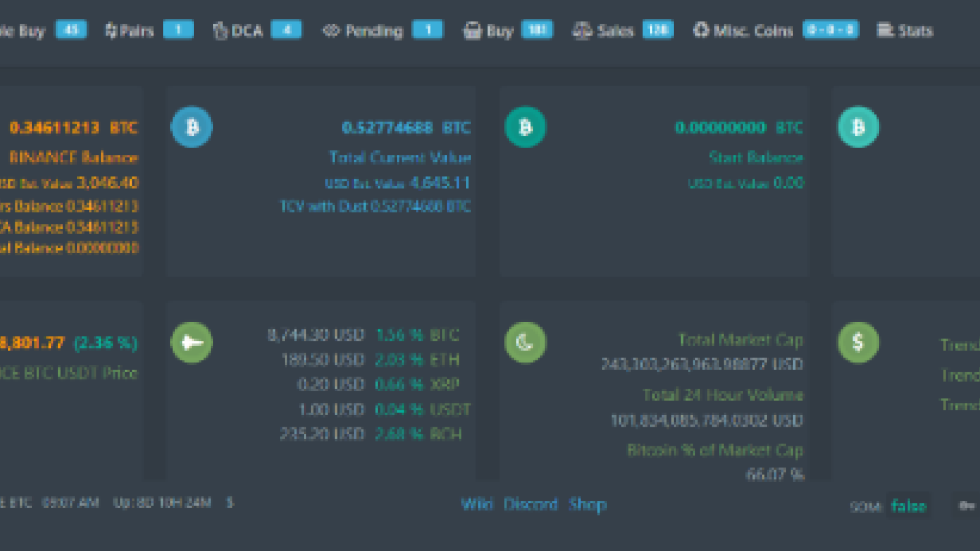Click the Total Current Value bitcoin icon
980x551 pixels.
[192, 127]
